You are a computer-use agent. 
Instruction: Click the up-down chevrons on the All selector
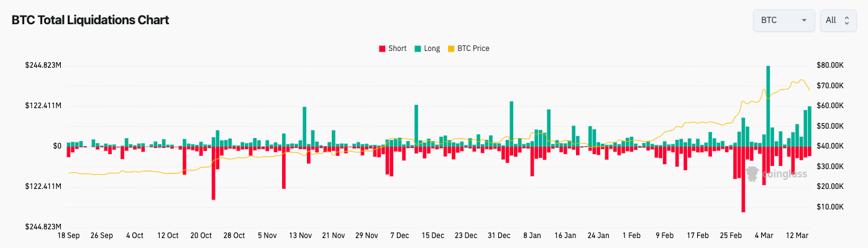coord(846,21)
